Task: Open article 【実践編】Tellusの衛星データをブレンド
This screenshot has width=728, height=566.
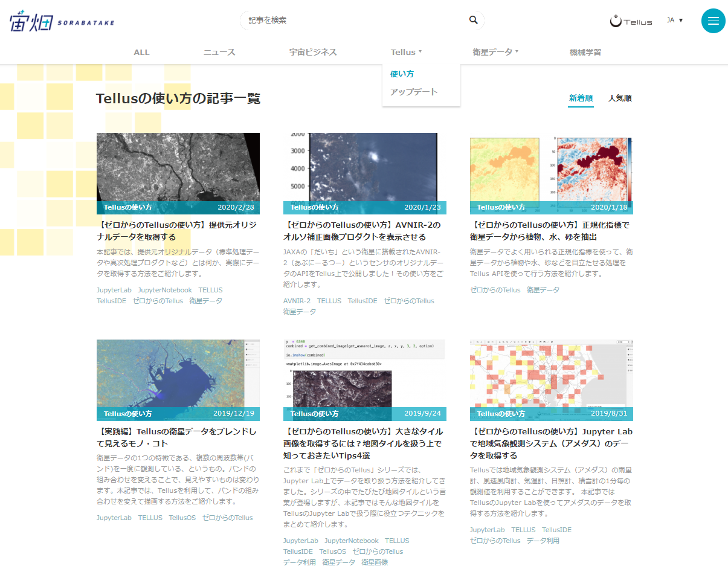Action: (x=176, y=437)
